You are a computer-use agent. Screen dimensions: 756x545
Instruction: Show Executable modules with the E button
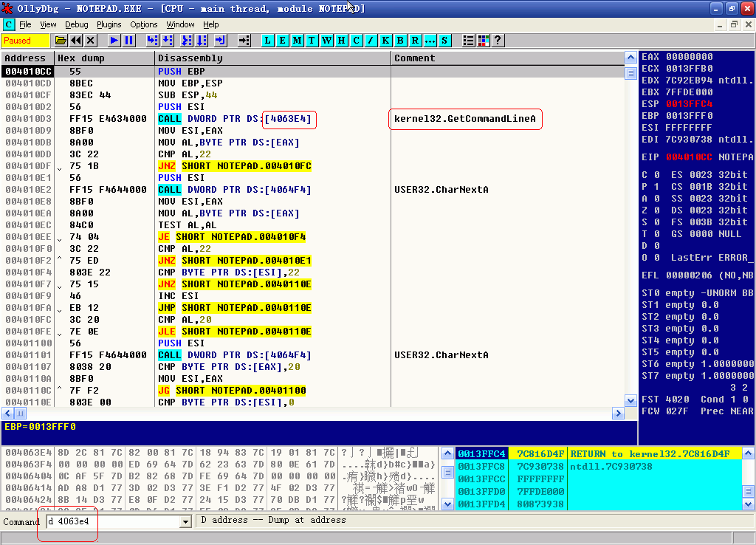283,41
